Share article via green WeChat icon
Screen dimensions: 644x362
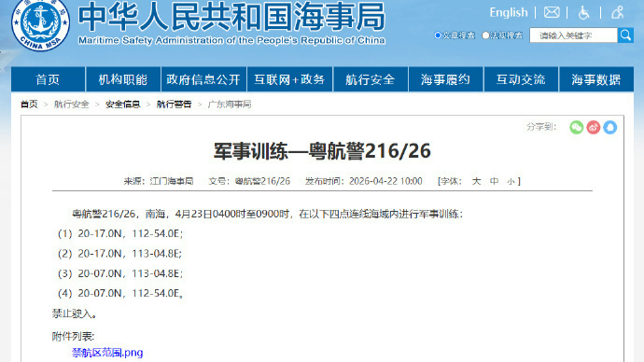tap(576, 127)
